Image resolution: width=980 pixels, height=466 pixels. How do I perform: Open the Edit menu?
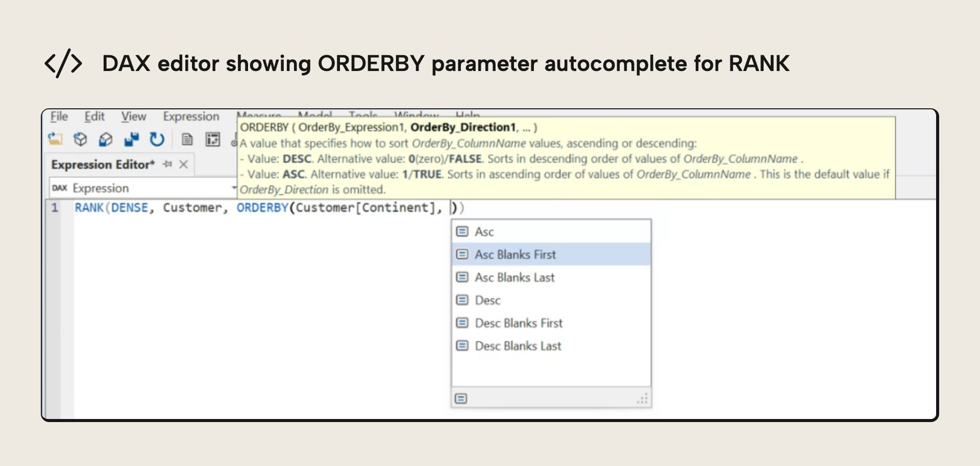94,116
